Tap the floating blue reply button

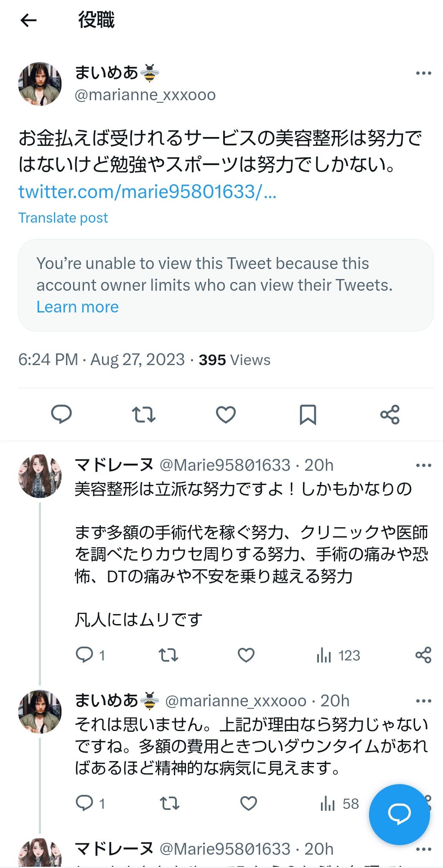point(399,814)
